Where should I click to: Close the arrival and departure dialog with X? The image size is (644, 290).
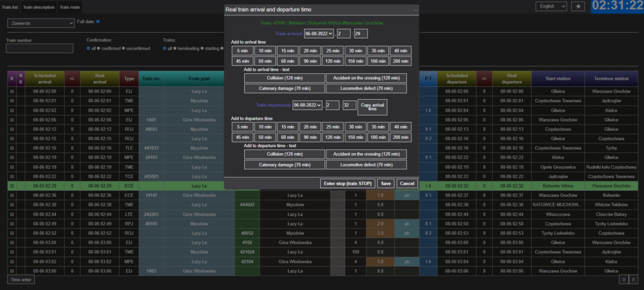[x=415, y=10]
